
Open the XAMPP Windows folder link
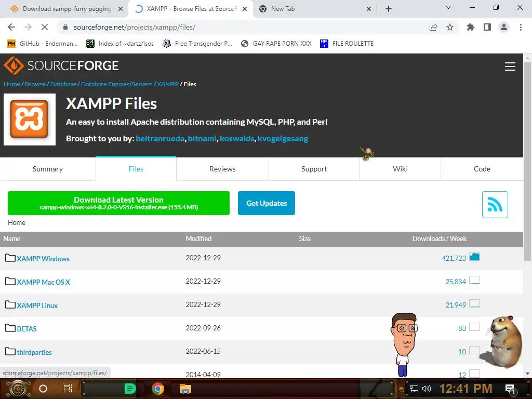[43, 259]
